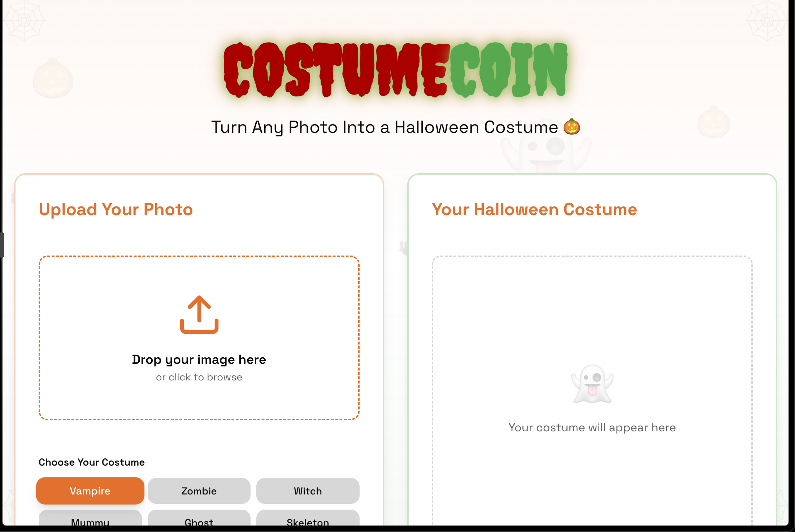The image size is (795, 532).
Task: Click the dripping COSTUMECOIN logo
Action: tap(396, 70)
